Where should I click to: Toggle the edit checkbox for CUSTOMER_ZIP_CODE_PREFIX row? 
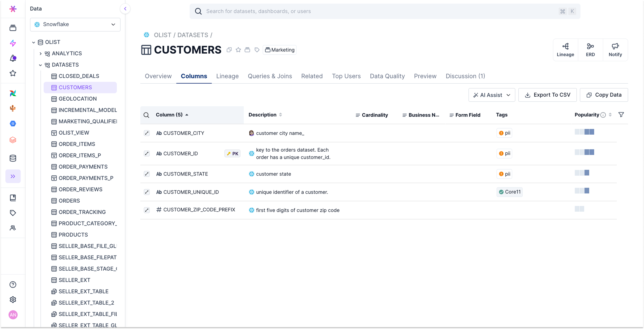tap(147, 210)
